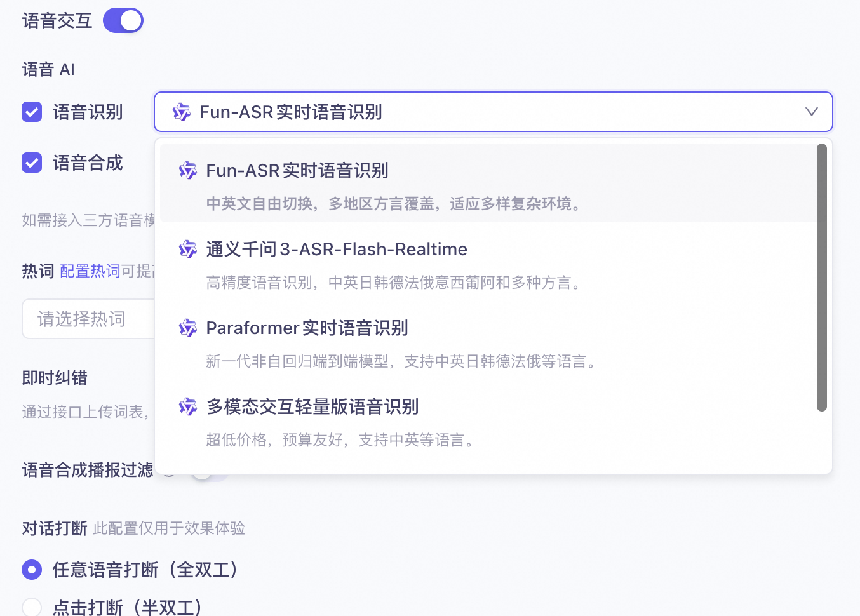Click the hint text 此配置仅用于效果体验
This screenshot has height=616, width=860.
169,528
